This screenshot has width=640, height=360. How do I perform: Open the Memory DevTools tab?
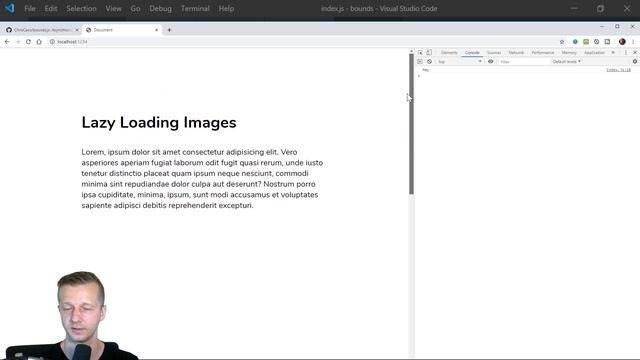click(x=569, y=53)
